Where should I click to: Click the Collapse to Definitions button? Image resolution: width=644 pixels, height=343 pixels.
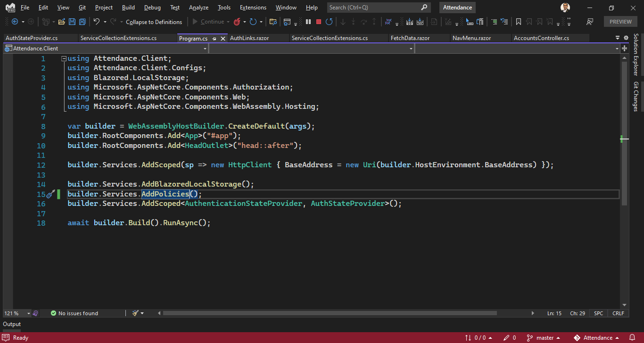pos(154,22)
